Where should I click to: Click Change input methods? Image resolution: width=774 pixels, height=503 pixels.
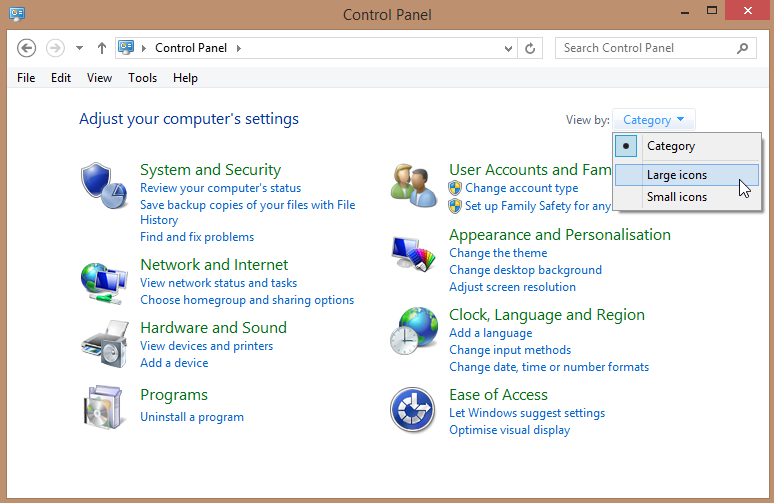coord(510,350)
